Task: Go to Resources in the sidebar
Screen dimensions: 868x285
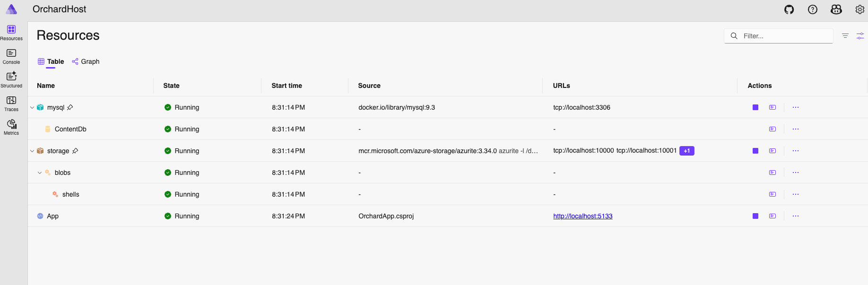Action: 11,33
